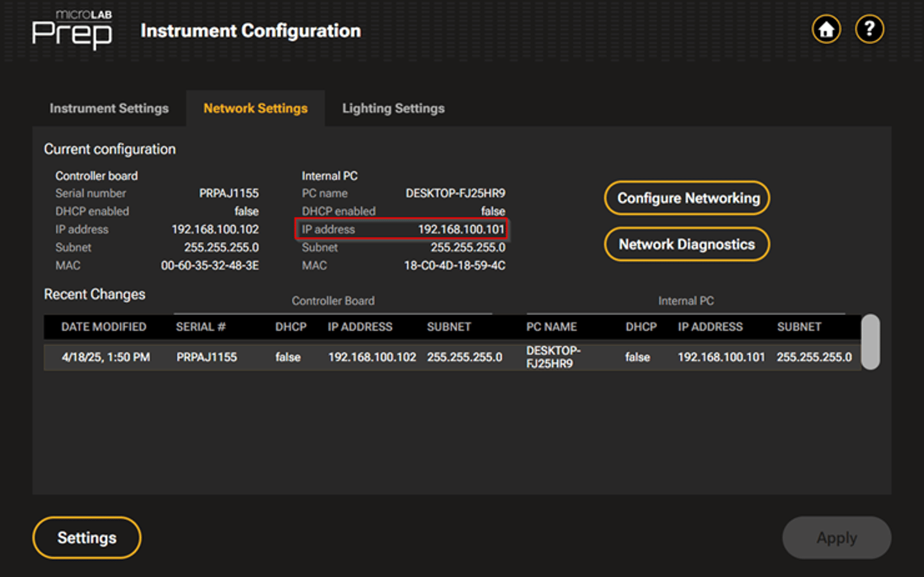Click Internal PC MAC 18-C0-4D-18-59-4C
924x577 pixels.
click(x=455, y=265)
